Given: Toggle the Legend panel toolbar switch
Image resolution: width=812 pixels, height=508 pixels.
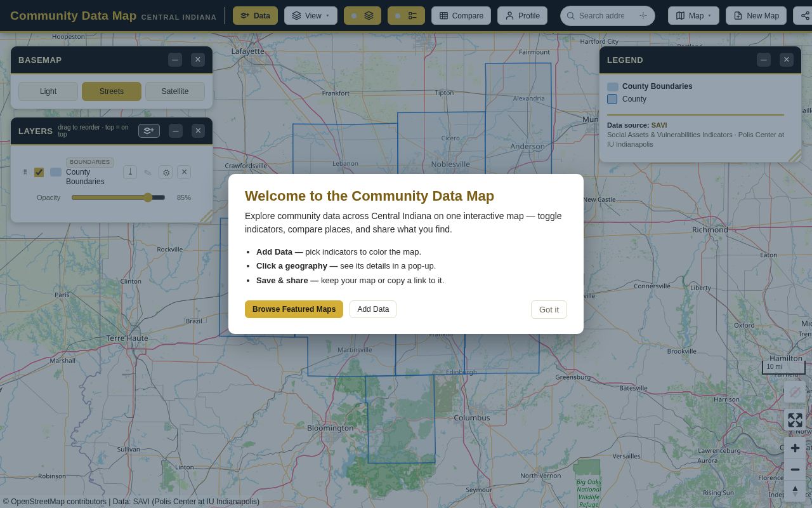Looking at the screenshot, I should [405, 16].
